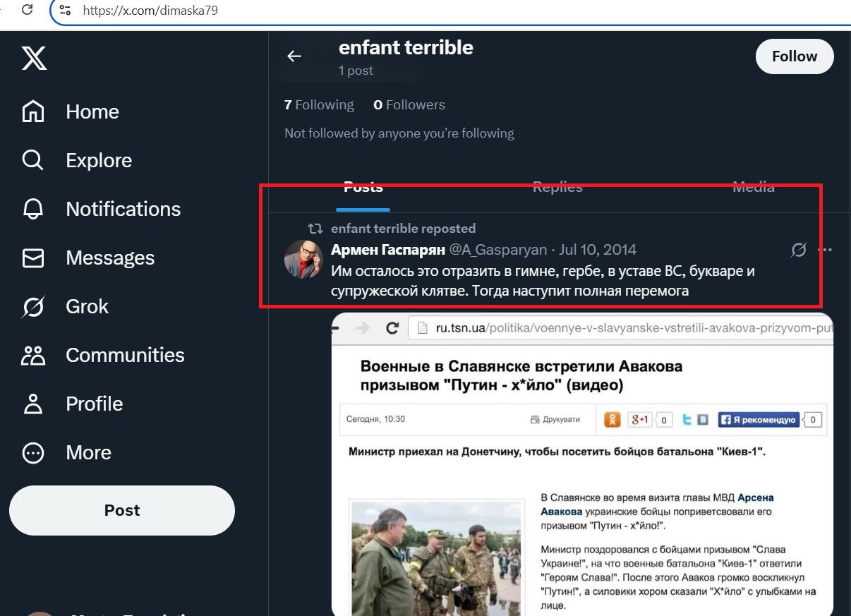Image resolution: width=851 pixels, height=616 pixels.
Task: Click Армен Гаспарян's profile avatar
Action: point(303,259)
